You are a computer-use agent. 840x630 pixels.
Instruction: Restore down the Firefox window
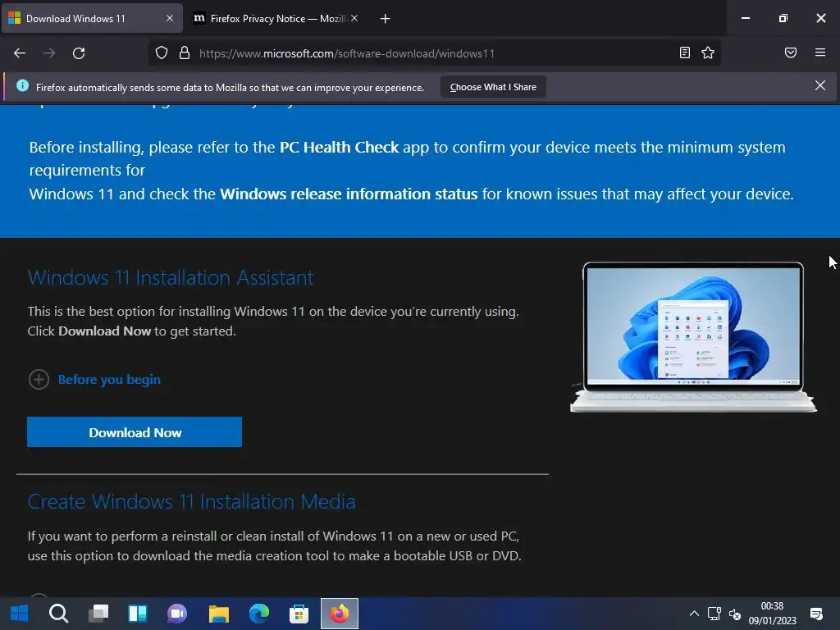(783, 18)
